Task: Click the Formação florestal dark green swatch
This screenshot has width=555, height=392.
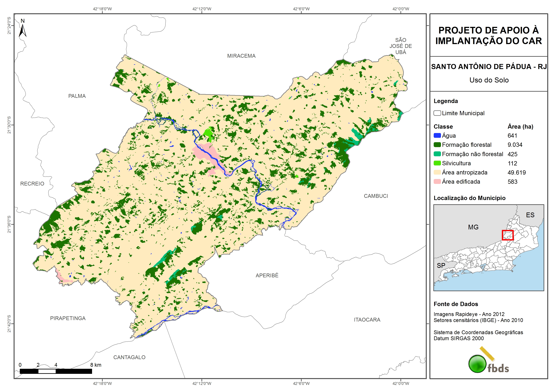Action: [x=437, y=145]
